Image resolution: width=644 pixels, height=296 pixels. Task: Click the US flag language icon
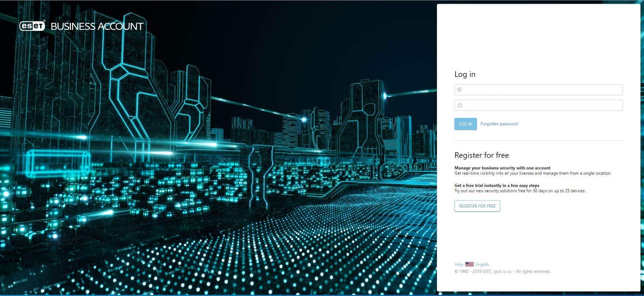tap(470, 264)
